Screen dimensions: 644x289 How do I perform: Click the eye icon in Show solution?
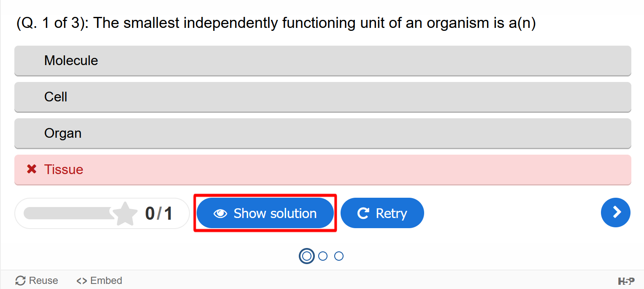point(220,213)
